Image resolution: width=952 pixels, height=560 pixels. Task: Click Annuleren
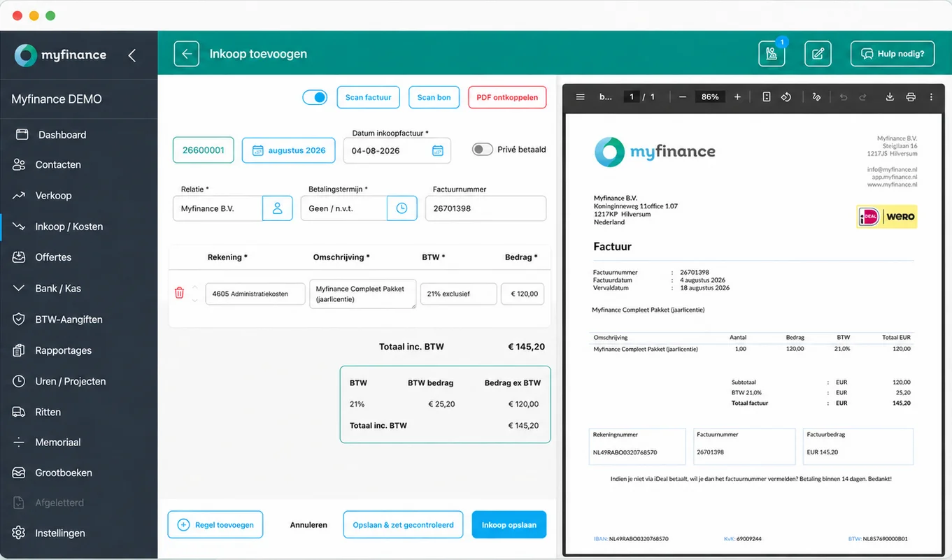(x=308, y=524)
